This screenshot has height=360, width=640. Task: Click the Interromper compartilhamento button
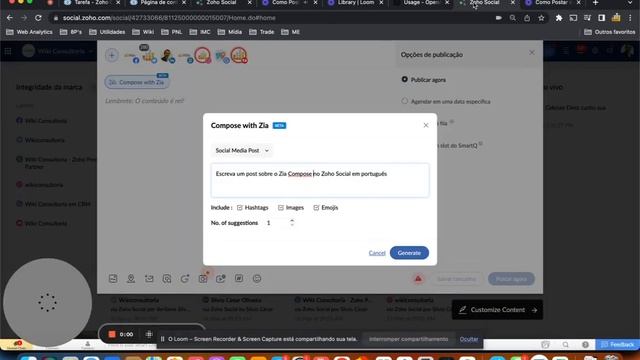(409, 339)
